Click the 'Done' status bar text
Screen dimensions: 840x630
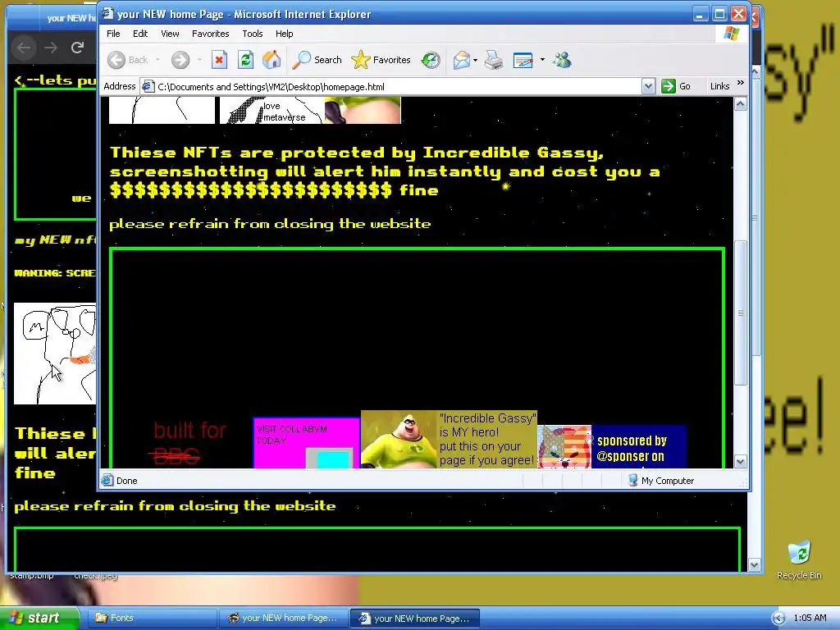(127, 481)
